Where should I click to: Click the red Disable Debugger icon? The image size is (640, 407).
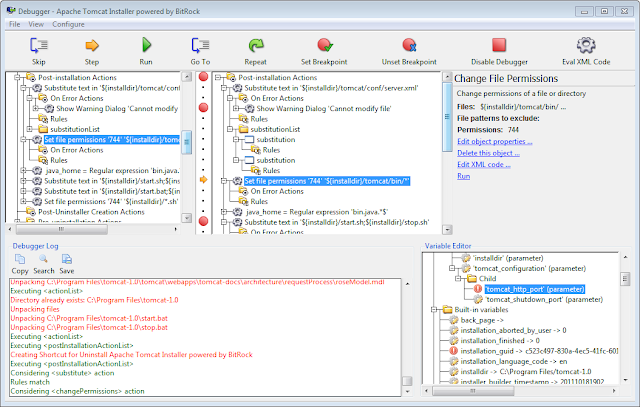(x=499, y=45)
